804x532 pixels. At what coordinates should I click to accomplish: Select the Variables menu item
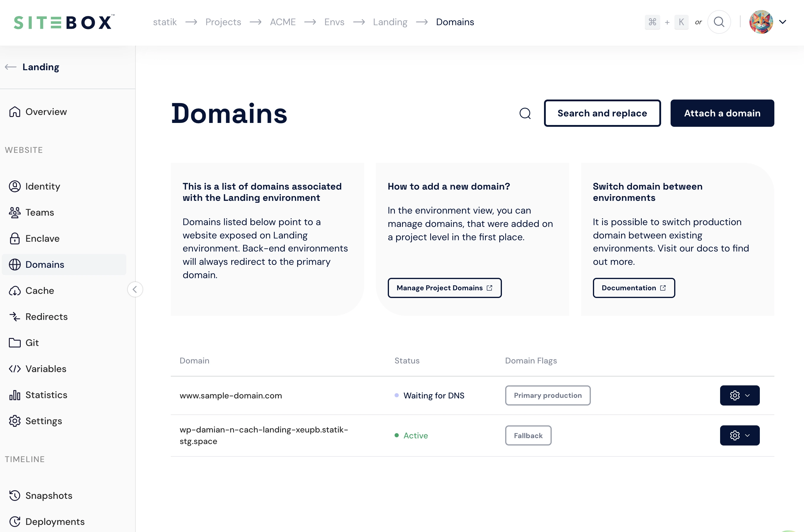point(46,369)
